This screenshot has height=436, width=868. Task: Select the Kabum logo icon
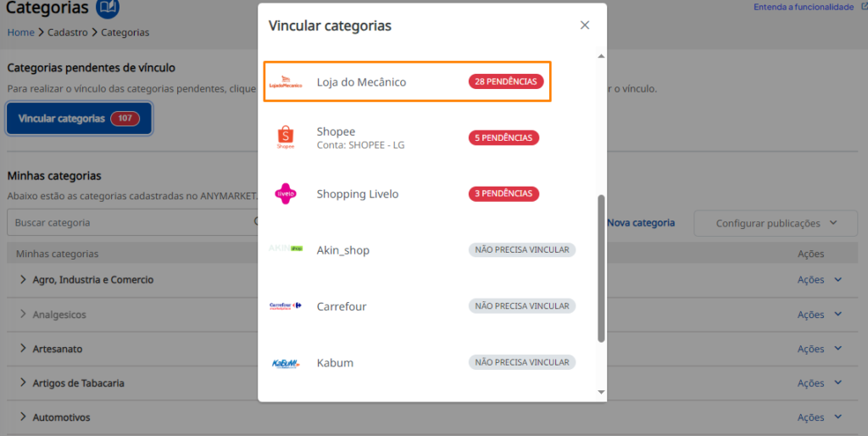(286, 363)
